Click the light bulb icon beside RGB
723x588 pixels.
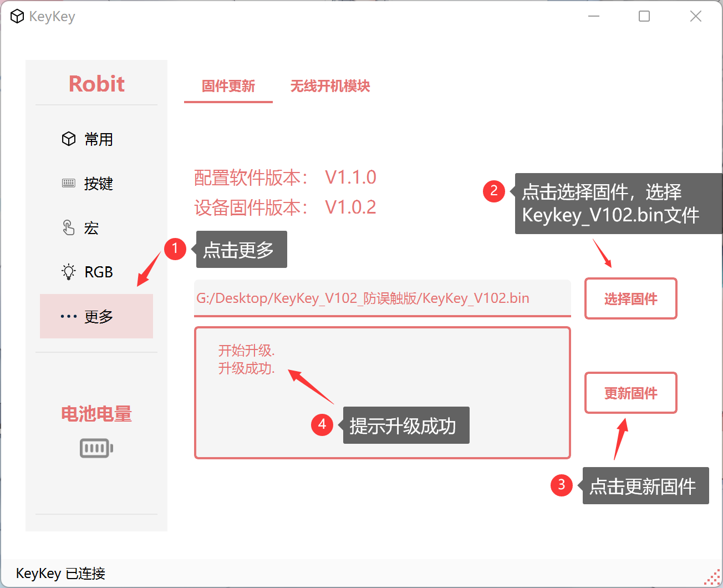[69, 272]
